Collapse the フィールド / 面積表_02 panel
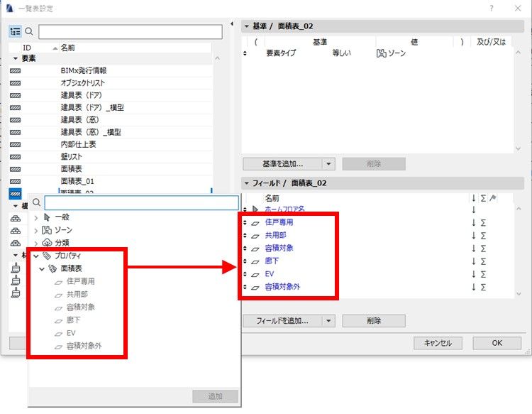Image resolution: width=532 pixels, height=414 pixels. (247, 183)
